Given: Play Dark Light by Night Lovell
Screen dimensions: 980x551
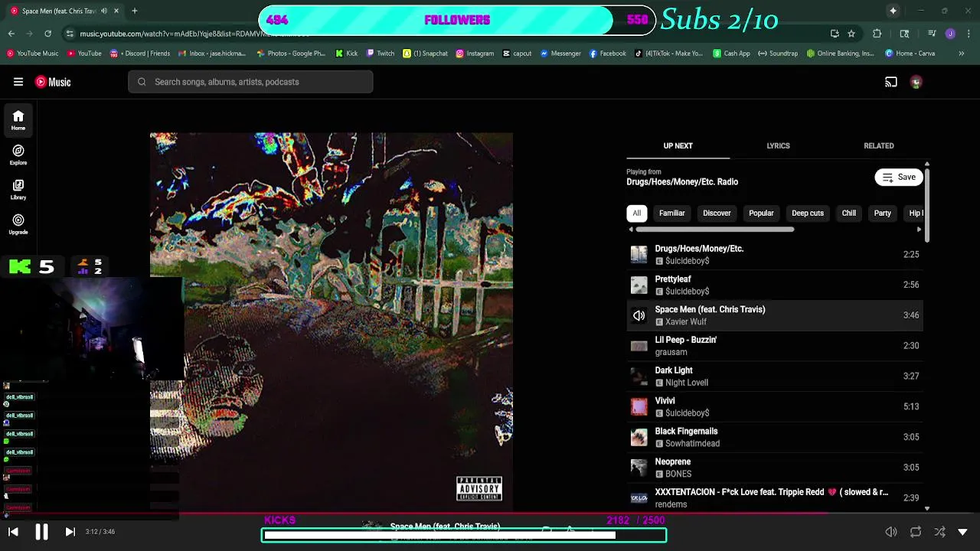Looking at the screenshot, I should 775,376.
